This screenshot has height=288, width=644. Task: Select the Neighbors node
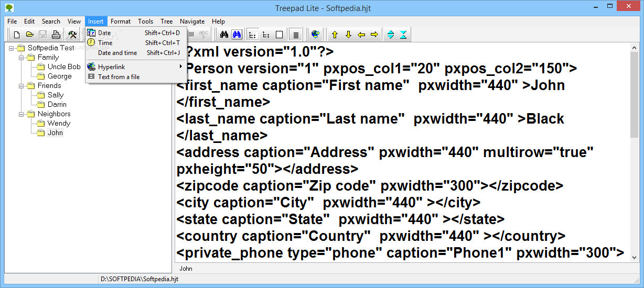54,114
